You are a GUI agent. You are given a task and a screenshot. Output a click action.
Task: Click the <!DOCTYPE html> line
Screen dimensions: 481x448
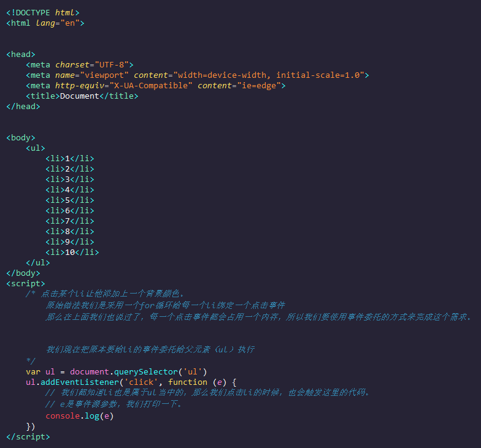43,12
